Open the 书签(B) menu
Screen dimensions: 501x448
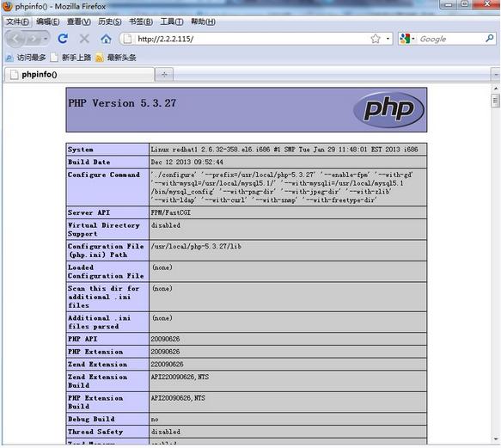[141, 21]
